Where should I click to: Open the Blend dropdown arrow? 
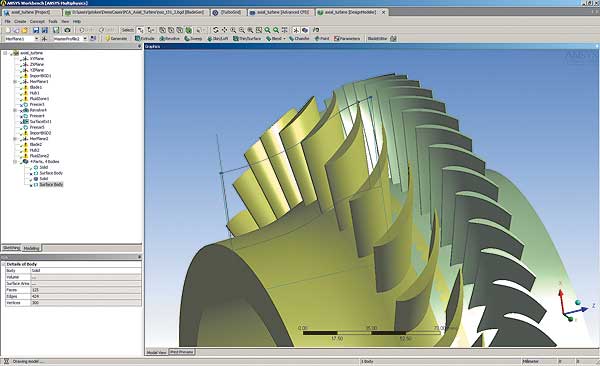[284, 39]
